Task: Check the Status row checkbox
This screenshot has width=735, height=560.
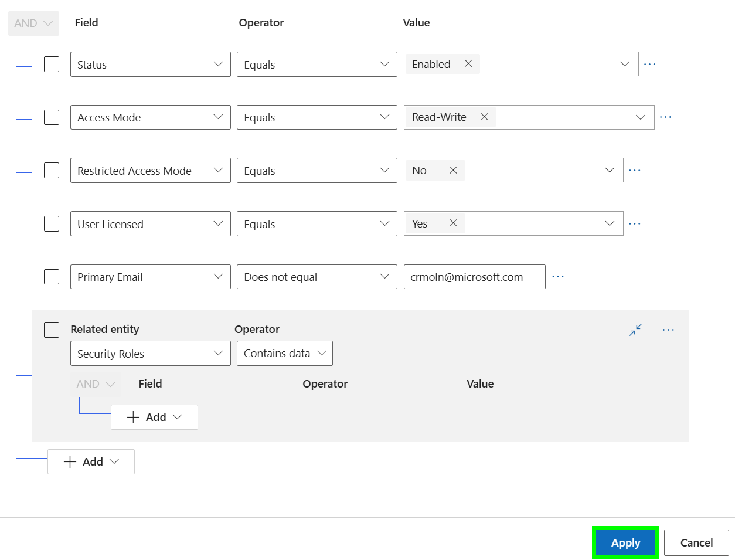Action: point(52,64)
